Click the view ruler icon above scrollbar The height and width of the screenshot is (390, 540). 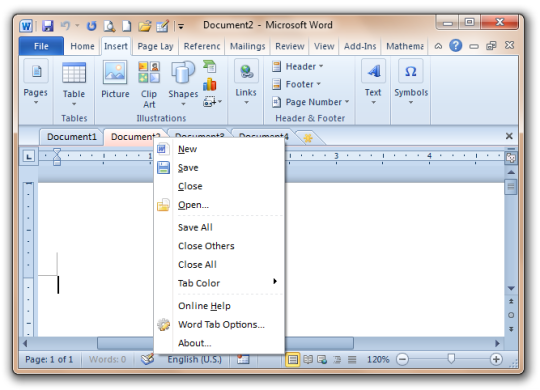point(511,157)
